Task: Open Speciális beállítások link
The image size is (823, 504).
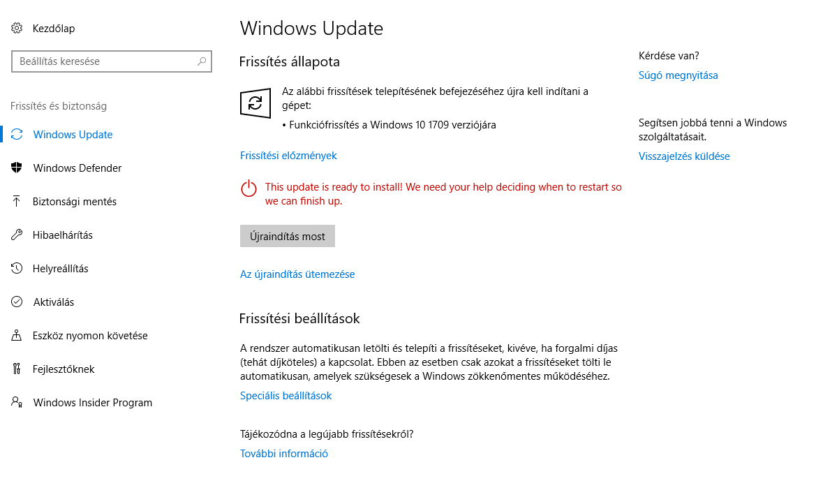Action: tap(286, 396)
